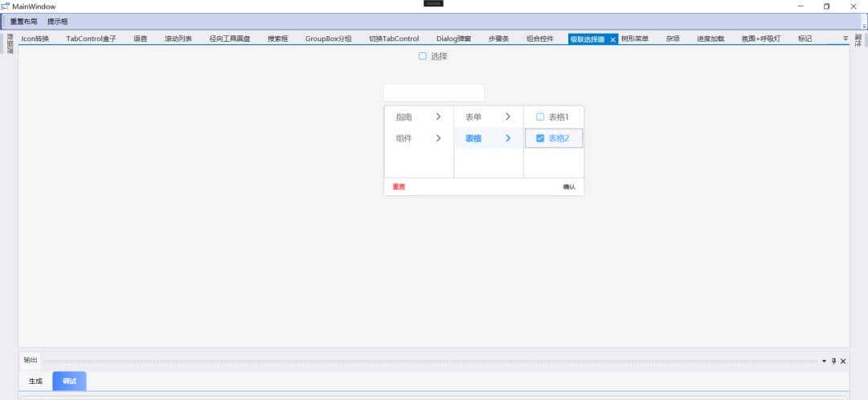Image resolution: width=868 pixels, height=400 pixels.
Task: Switch output to the 生成 tab
Action: [35, 382]
